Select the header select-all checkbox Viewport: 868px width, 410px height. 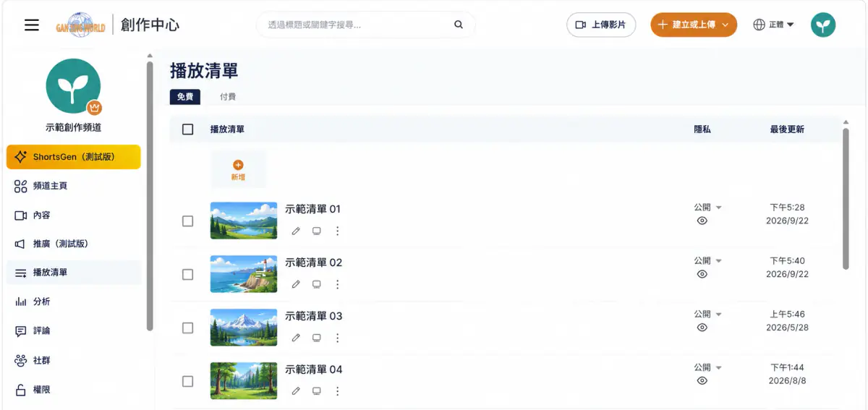(188, 129)
